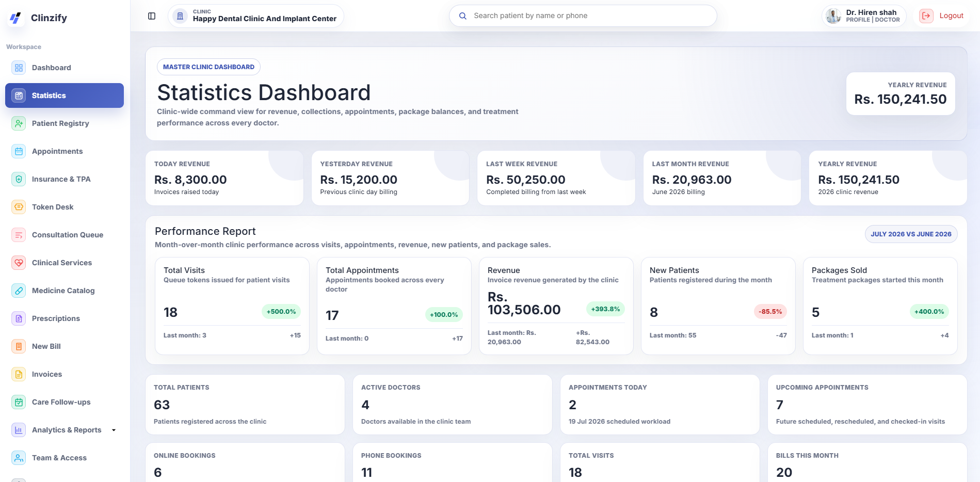The height and width of the screenshot is (482, 980).
Task: Click the Appointments Today card
Action: [x=660, y=405]
